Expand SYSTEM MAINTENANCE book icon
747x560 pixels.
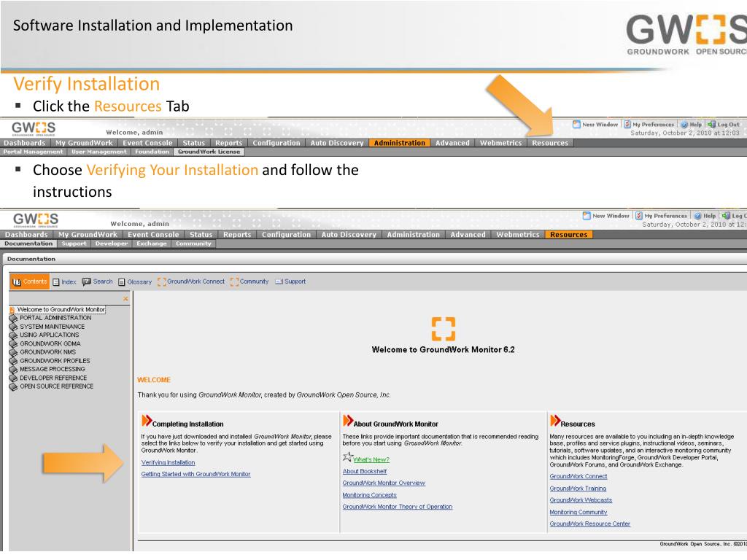[x=13, y=327]
